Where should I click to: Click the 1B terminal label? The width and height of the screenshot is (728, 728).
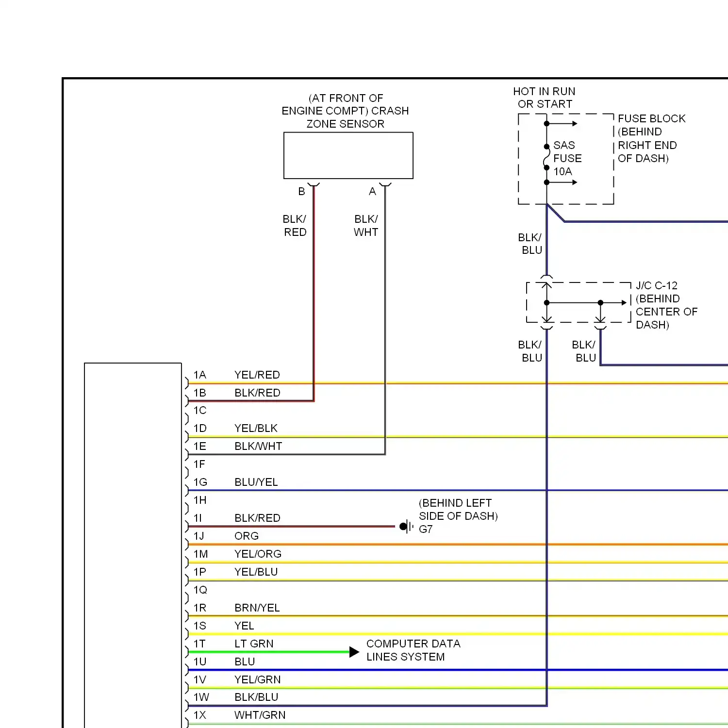tap(200, 393)
